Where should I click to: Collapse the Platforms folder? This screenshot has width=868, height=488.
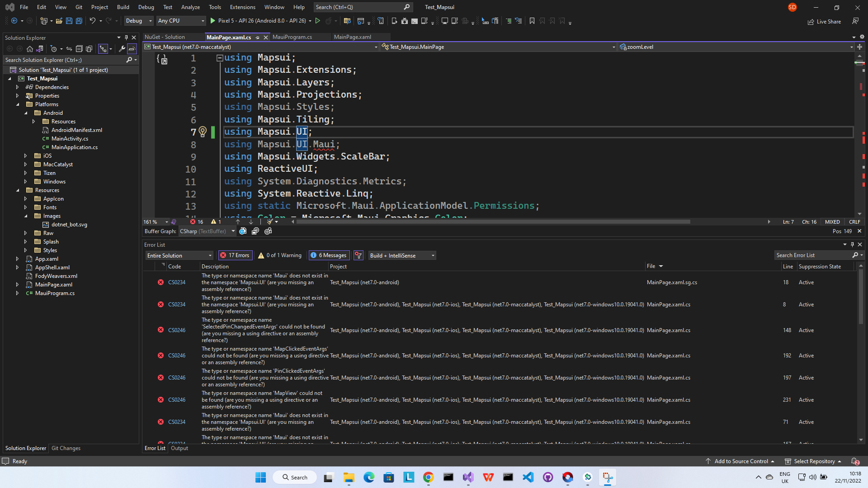[x=17, y=104]
